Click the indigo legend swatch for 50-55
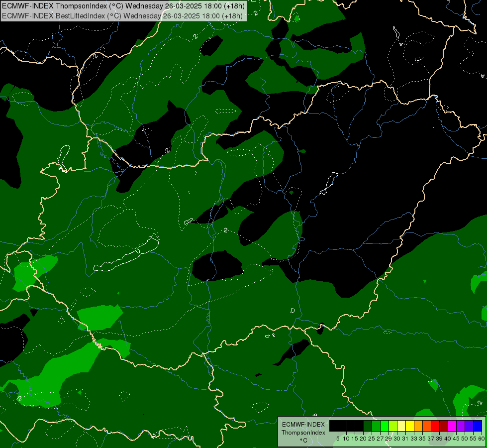487x448 pixels. [x=469, y=426]
